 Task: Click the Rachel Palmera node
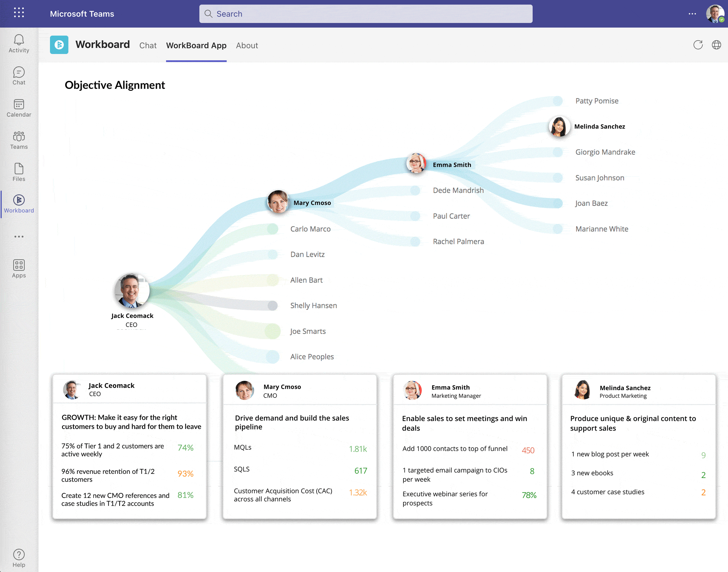coord(415,242)
